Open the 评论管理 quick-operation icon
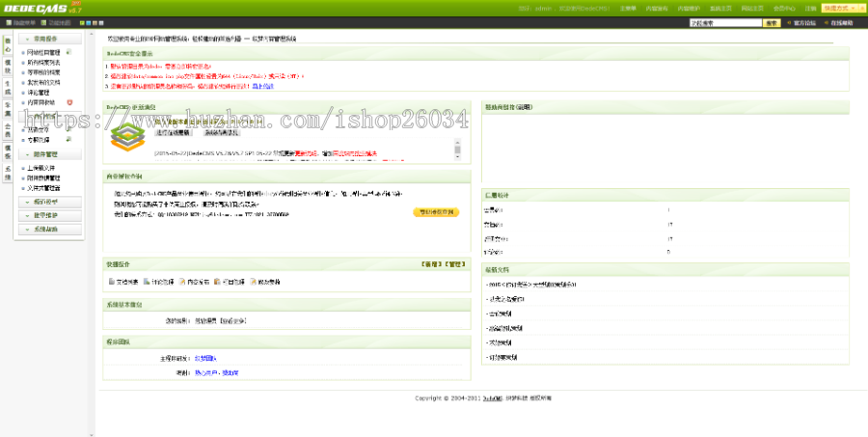The height and width of the screenshot is (437, 868). pyautogui.click(x=147, y=282)
